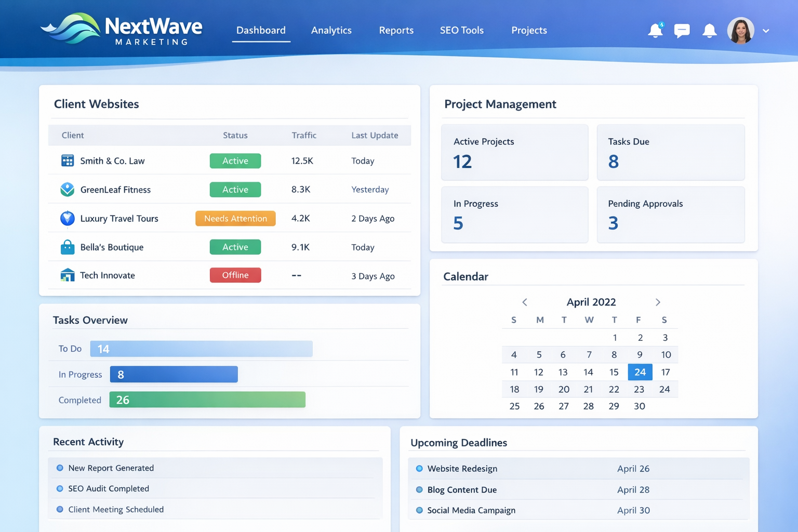The height and width of the screenshot is (532, 798).
Task: Open the Tasks Due card
Action: [671, 152]
